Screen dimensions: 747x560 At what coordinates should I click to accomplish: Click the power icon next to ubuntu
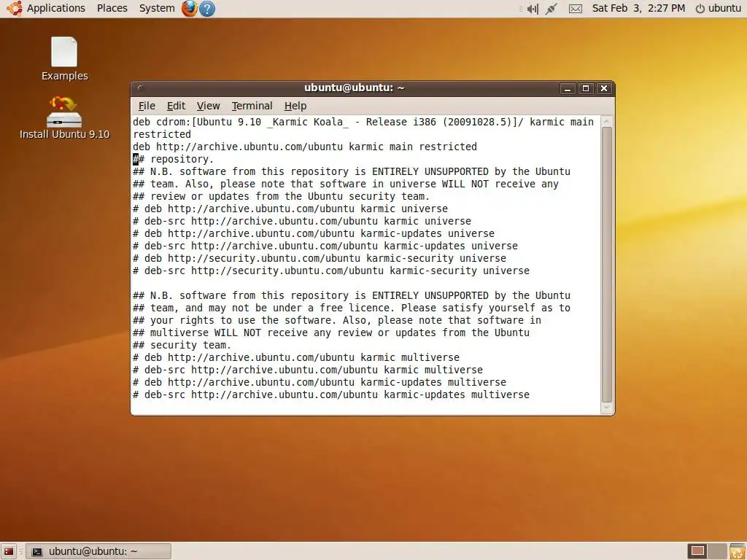tap(700, 9)
